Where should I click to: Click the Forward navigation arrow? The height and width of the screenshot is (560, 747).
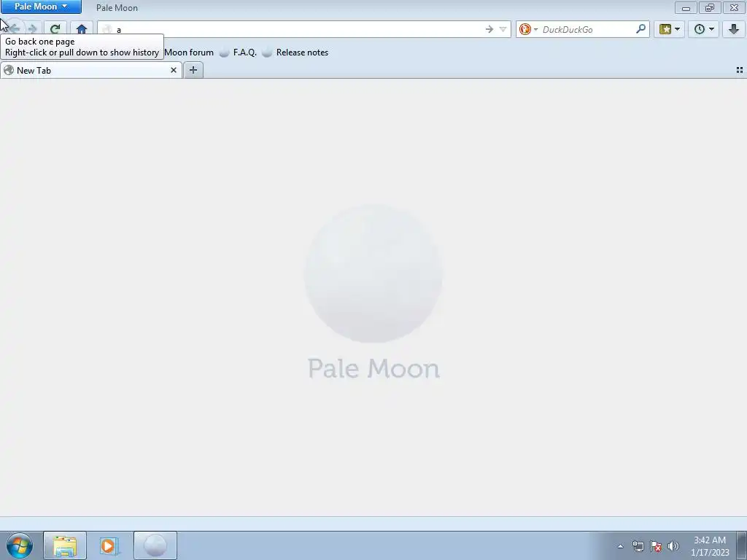pyautogui.click(x=32, y=29)
